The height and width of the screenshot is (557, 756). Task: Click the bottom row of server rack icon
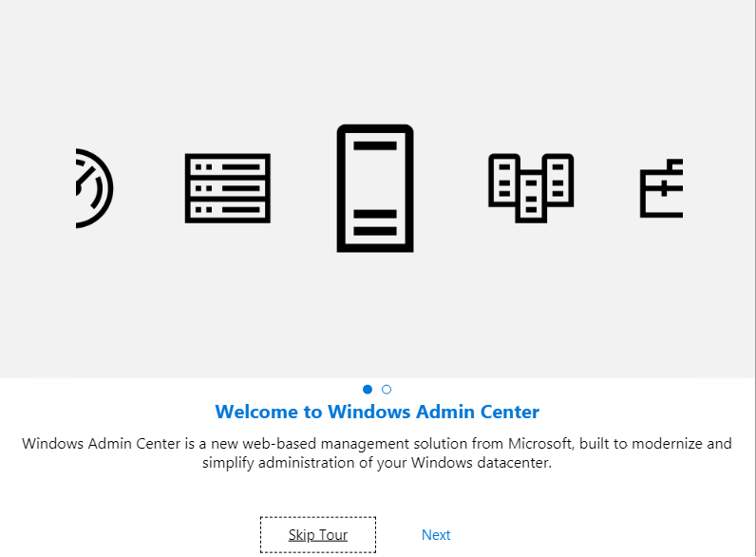(x=227, y=213)
